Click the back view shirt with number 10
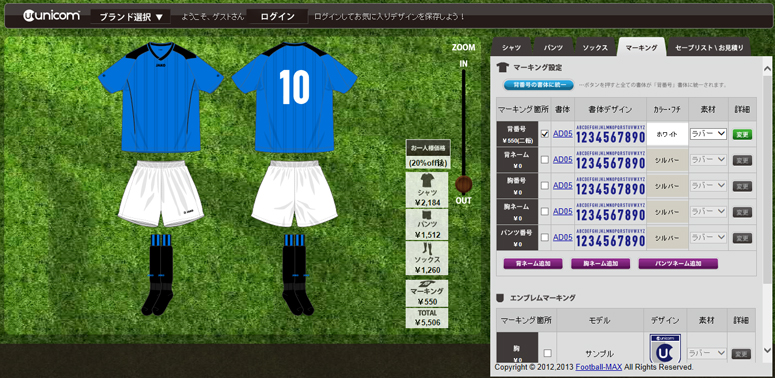Viewport: 775px width, 378px height. (295, 97)
